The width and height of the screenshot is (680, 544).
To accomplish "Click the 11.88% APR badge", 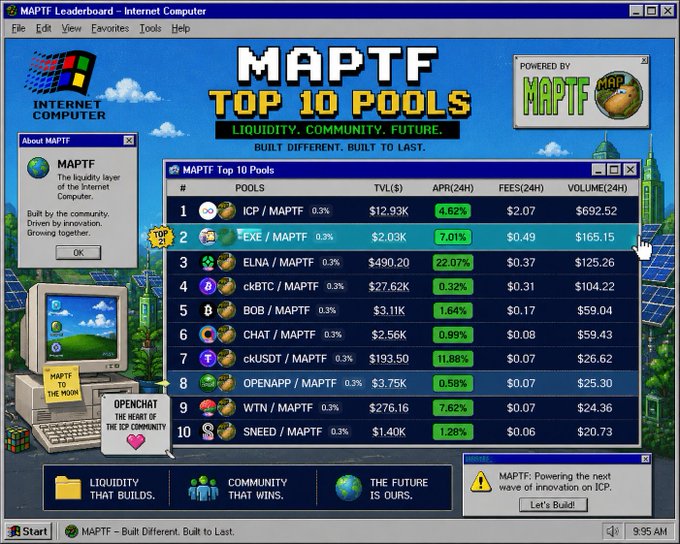I will pos(453,359).
